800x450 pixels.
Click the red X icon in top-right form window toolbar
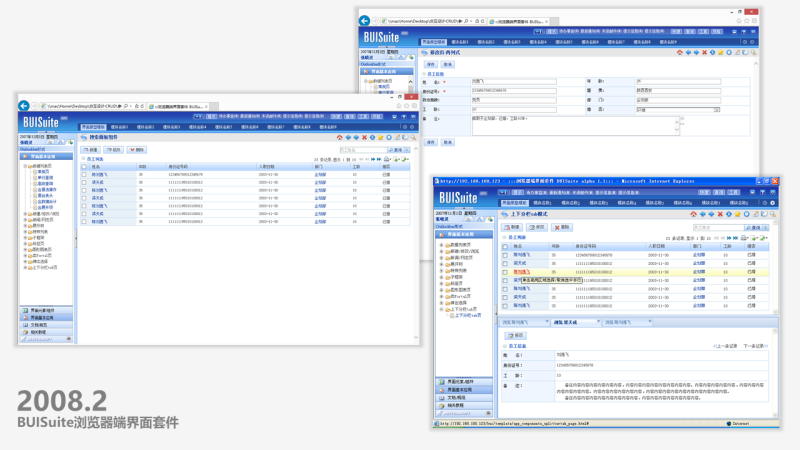tap(704, 53)
